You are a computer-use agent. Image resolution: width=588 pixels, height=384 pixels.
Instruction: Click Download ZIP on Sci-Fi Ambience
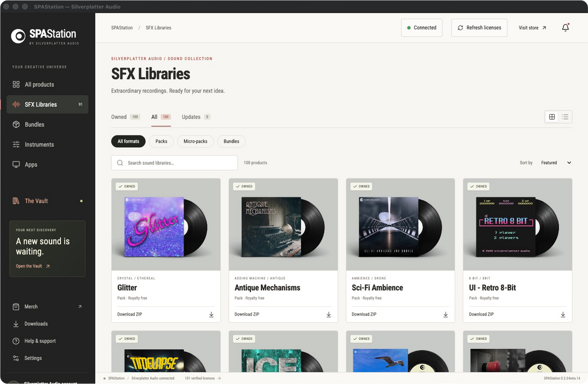point(364,314)
